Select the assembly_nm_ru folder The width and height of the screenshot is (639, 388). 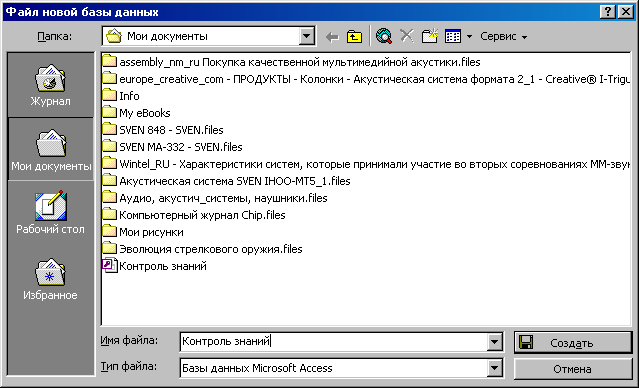click(x=291, y=62)
